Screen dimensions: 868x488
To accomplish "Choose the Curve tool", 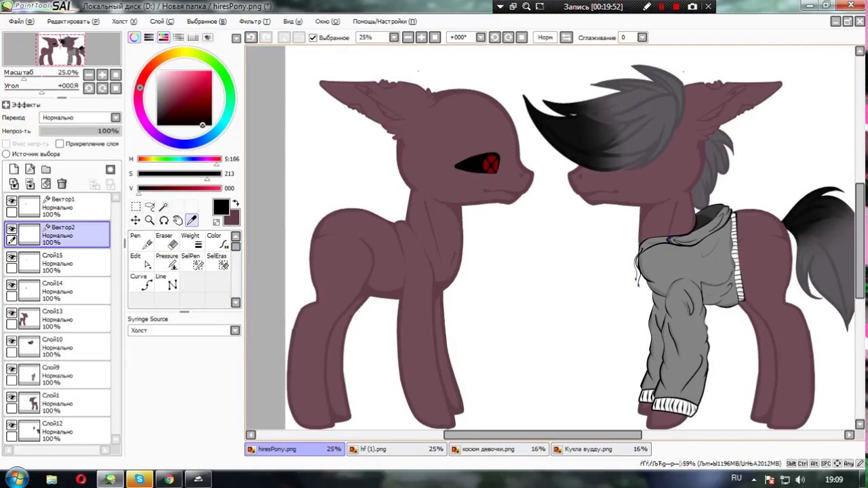I will click(x=141, y=281).
